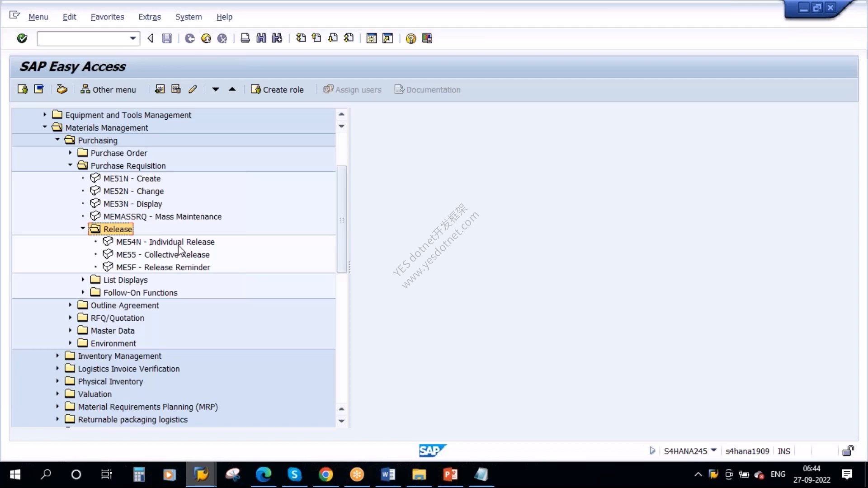Click the Delete Favorites icon
The height and width of the screenshot is (488, 868).
(x=176, y=89)
